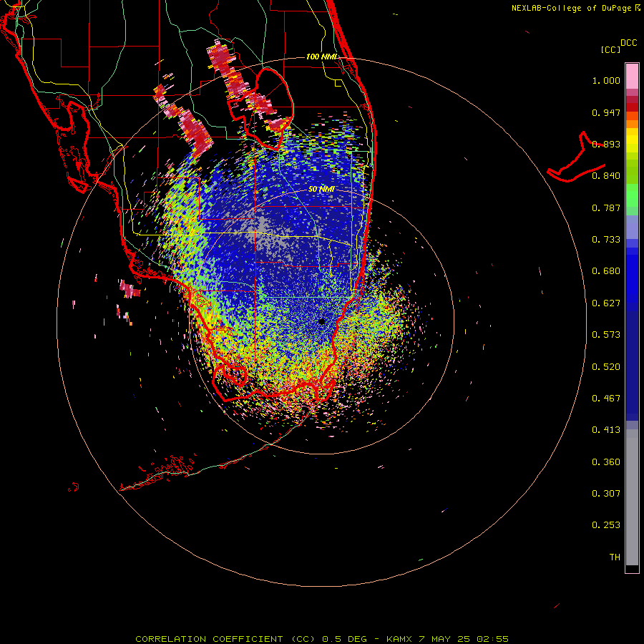
Task: Select the 0.520 color scale value
Action: click(x=606, y=367)
